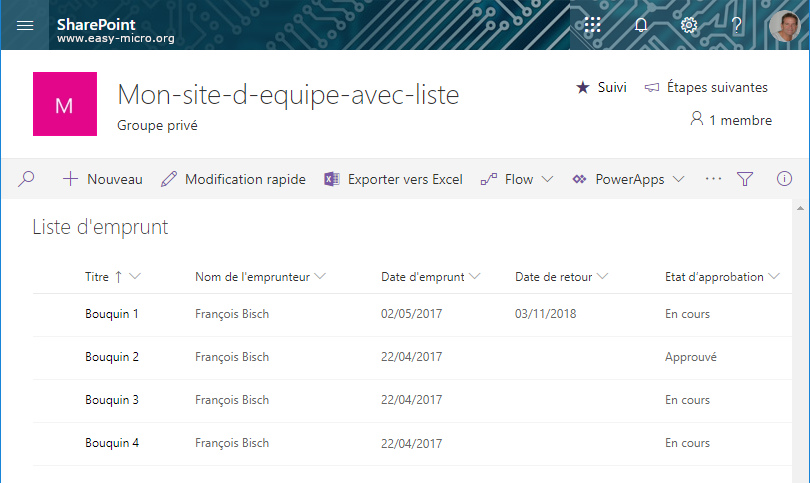This screenshot has width=810, height=483.
Task: Click the magenta M site logo
Action: point(65,104)
